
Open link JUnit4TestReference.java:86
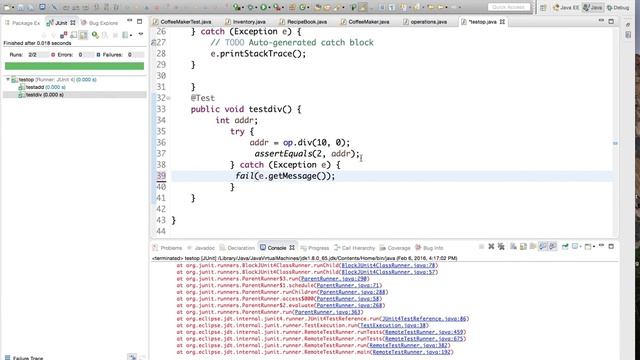(424, 319)
